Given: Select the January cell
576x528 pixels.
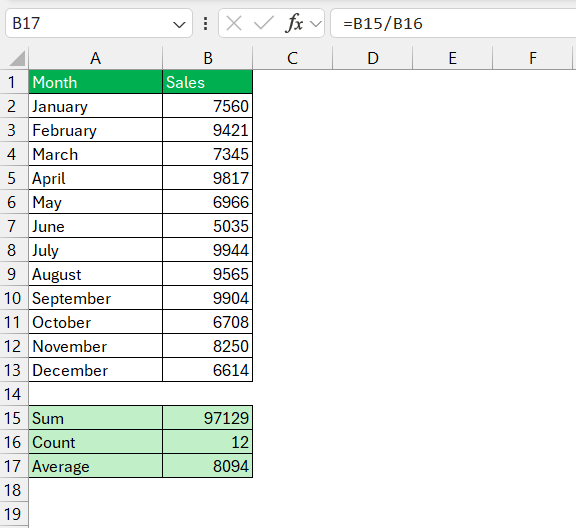Looking at the screenshot, I should click(x=96, y=106).
